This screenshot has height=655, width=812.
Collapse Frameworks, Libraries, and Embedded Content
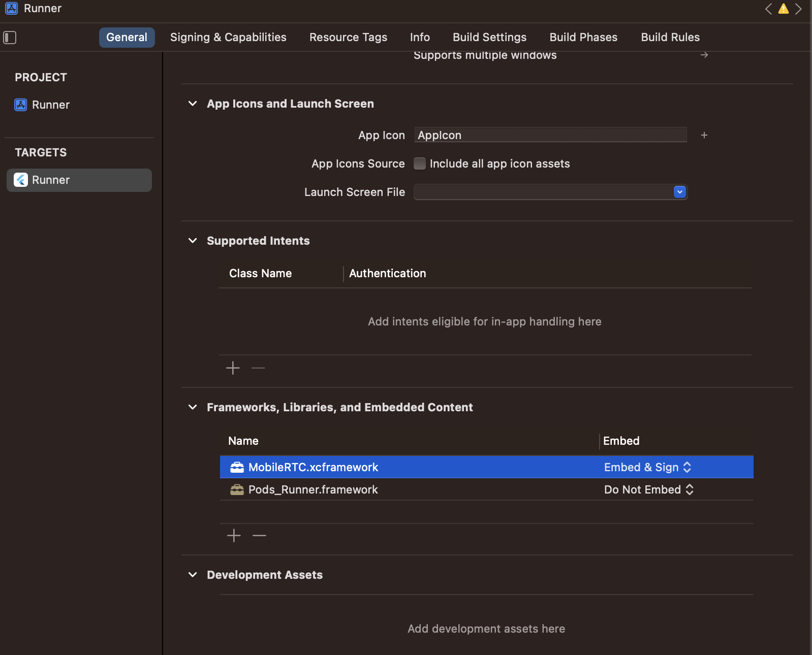[193, 407]
